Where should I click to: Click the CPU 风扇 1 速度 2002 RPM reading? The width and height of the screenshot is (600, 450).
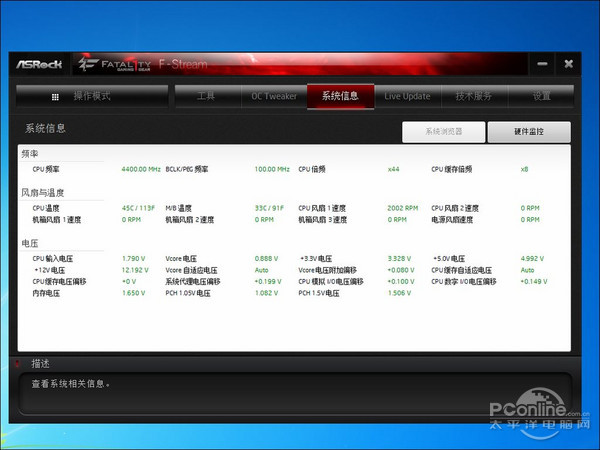pos(403,208)
